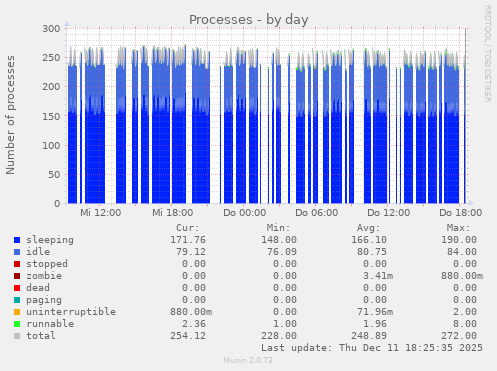Screen dimensions: 497x371
Task: Click sleeping average value 166.10
Action: pos(369,240)
